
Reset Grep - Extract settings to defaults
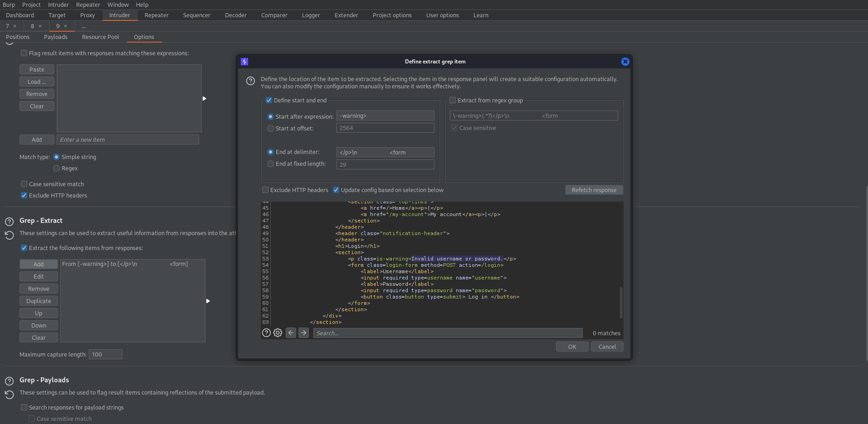pos(9,235)
